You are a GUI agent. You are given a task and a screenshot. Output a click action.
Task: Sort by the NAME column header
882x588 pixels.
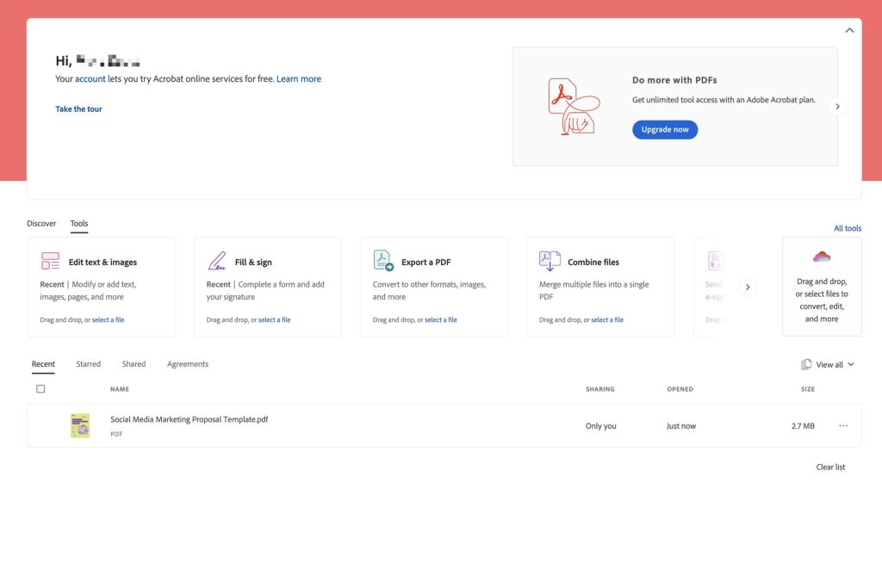tap(119, 389)
